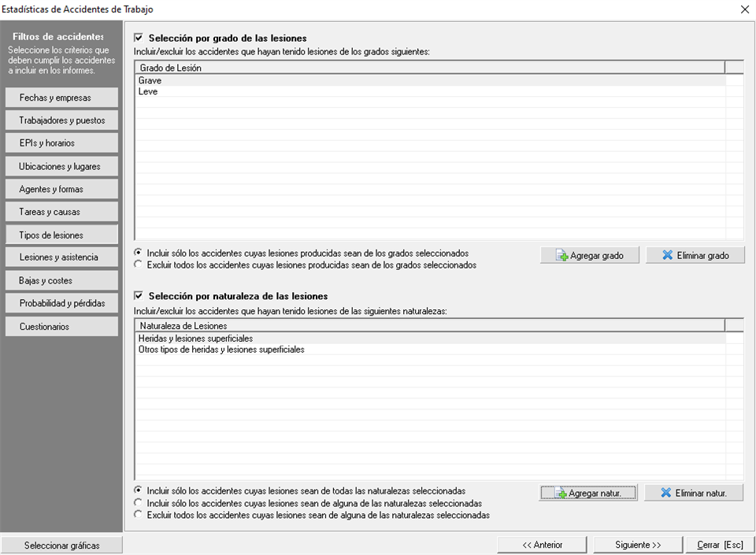Open the Bajas y costes filter section

pyautogui.click(x=61, y=280)
